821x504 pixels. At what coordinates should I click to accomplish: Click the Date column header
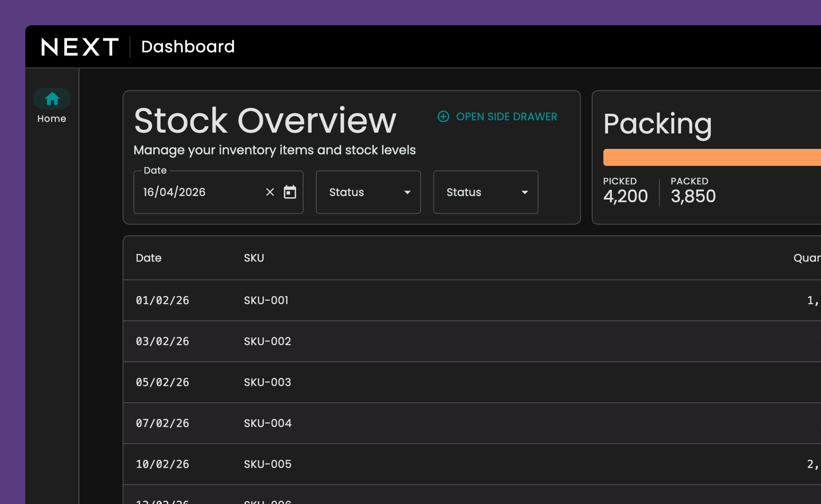point(149,258)
